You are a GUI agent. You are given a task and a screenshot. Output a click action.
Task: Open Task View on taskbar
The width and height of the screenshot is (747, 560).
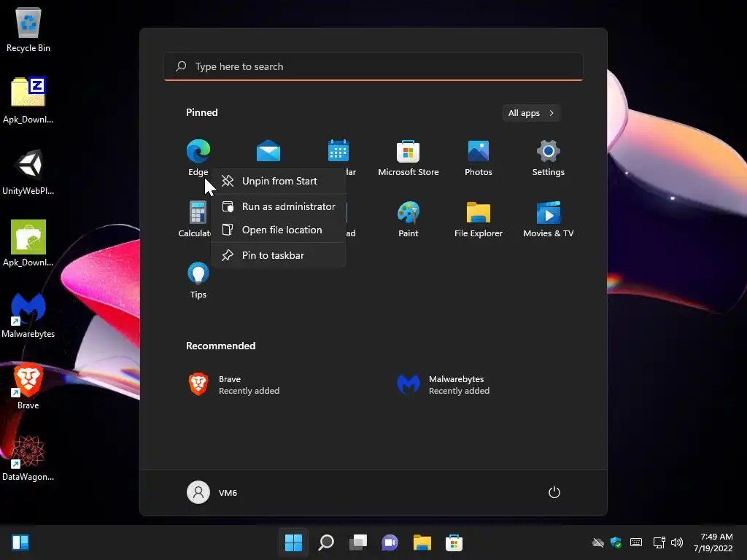357,542
